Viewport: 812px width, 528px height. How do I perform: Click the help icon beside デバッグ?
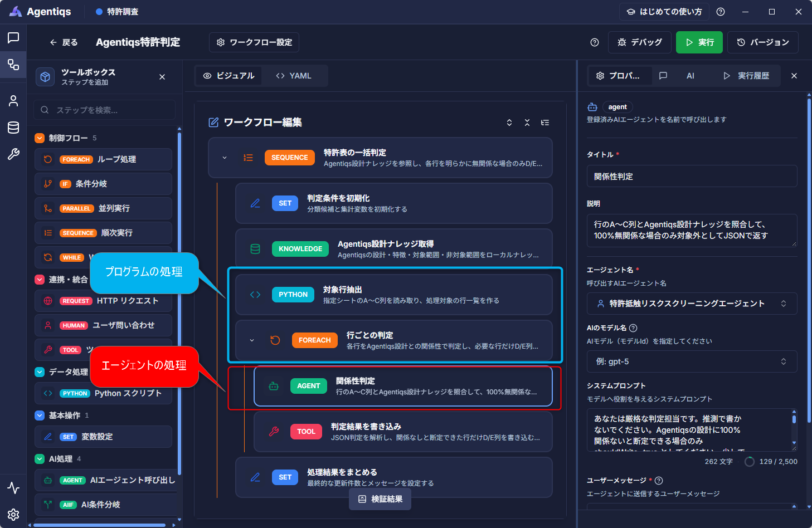click(595, 42)
